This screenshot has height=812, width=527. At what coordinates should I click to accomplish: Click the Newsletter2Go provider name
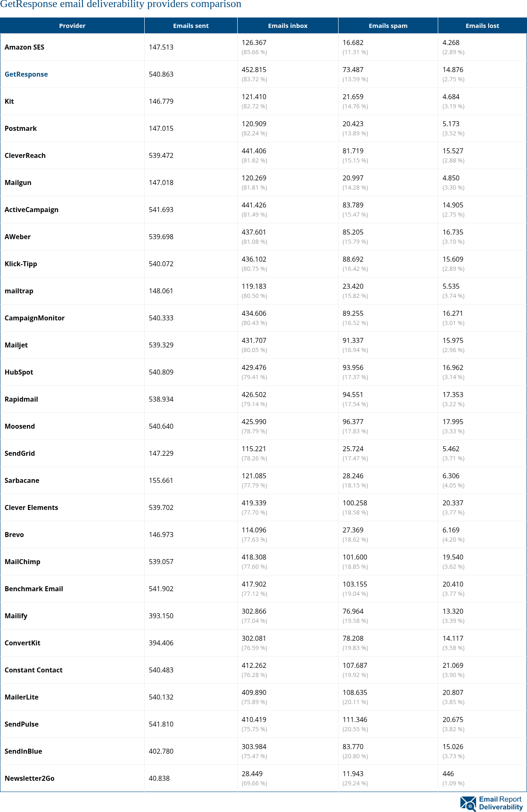pos(30,778)
